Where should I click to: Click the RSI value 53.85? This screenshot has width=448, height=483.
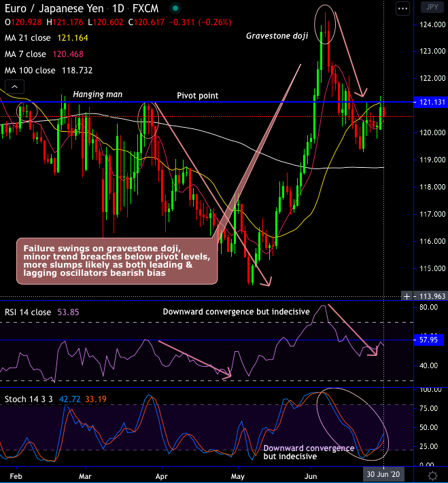point(68,312)
